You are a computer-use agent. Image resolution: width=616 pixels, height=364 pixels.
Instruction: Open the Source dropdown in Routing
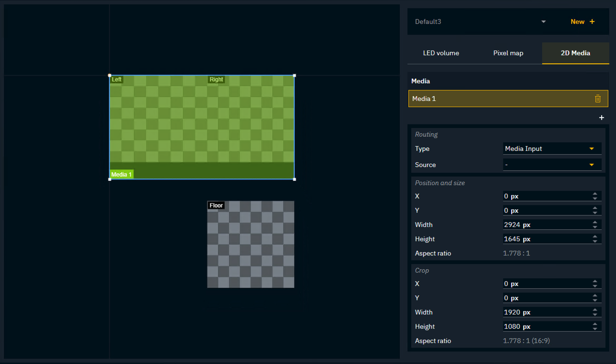tap(552, 165)
